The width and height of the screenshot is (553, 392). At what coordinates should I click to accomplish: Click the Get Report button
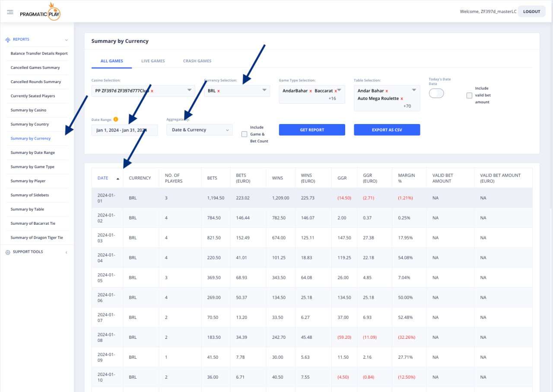pyautogui.click(x=312, y=130)
